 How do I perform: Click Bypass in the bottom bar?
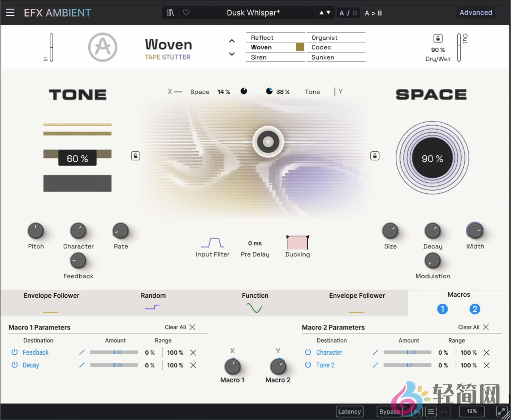389,412
